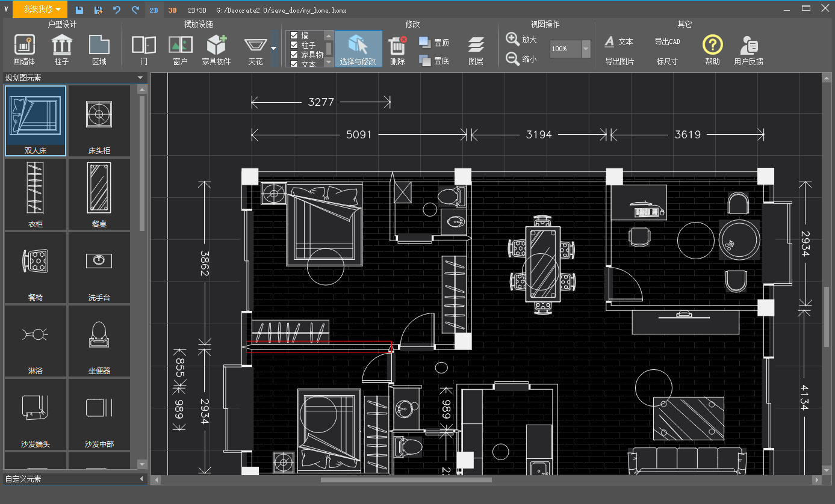Click the 导出图片 export image button

(x=619, y=61)
